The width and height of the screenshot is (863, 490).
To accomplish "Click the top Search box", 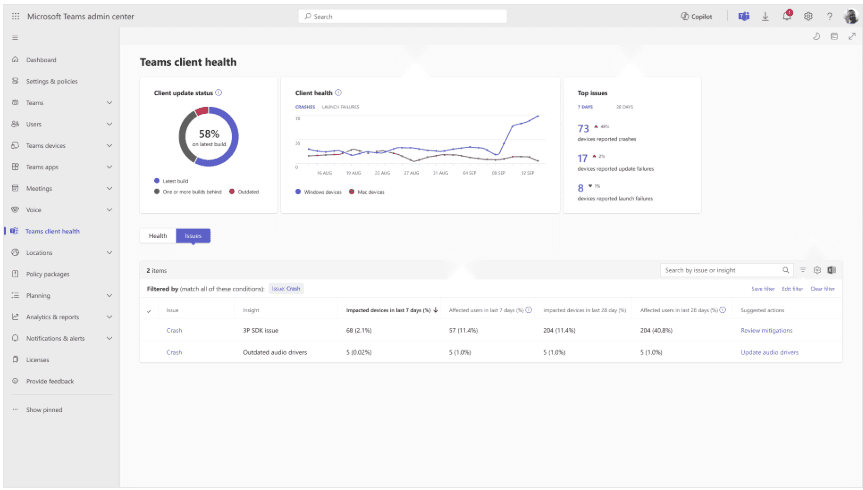I will coord(403,17).
